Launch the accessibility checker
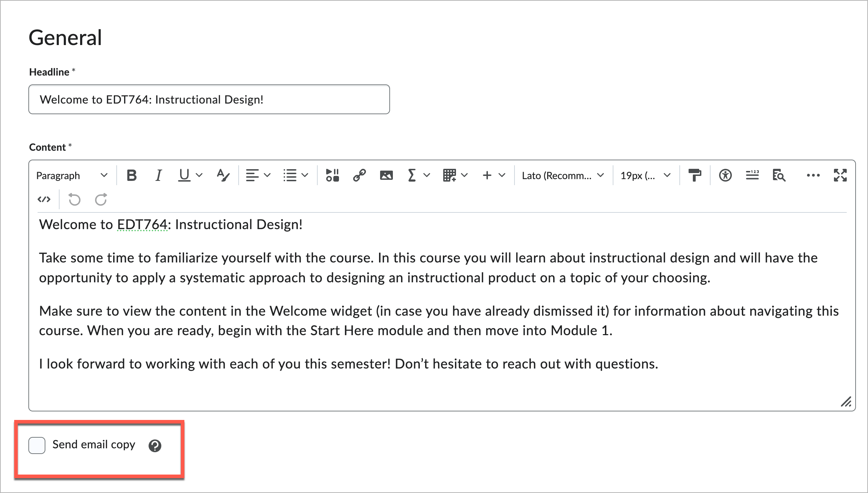The image size is (868, 493). point(725,175)
